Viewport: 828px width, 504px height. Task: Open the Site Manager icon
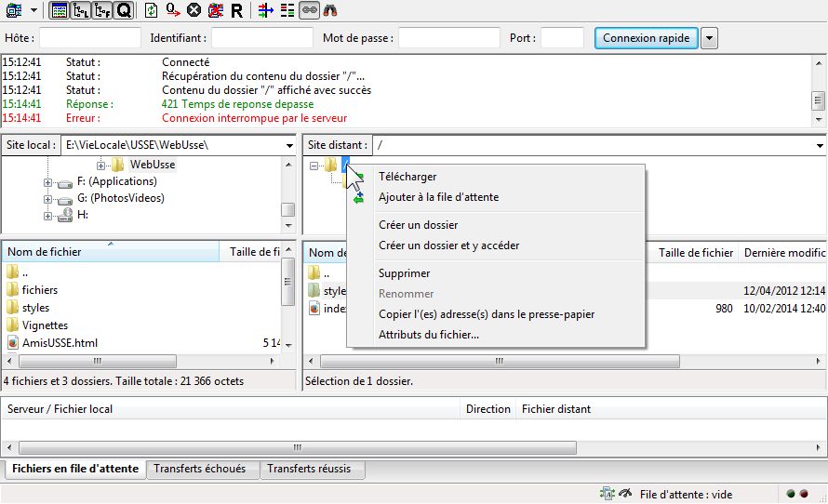click(x=14, y=10)
